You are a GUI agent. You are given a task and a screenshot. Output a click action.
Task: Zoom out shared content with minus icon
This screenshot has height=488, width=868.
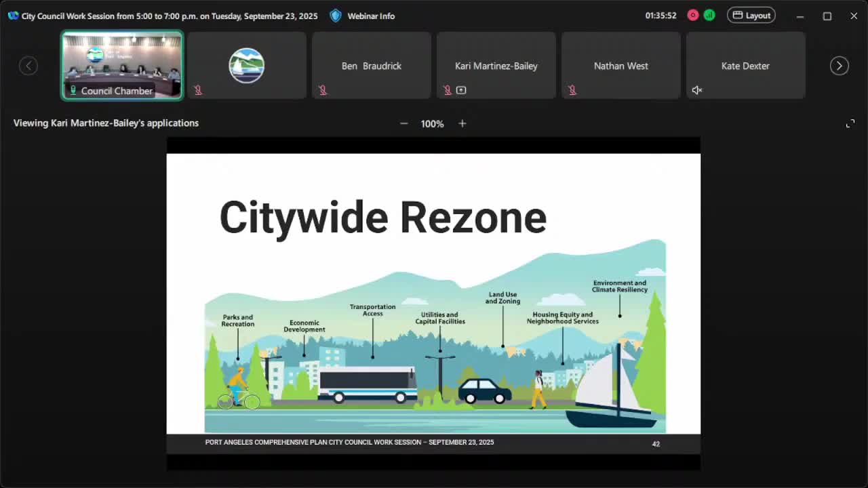coord(403,123)
